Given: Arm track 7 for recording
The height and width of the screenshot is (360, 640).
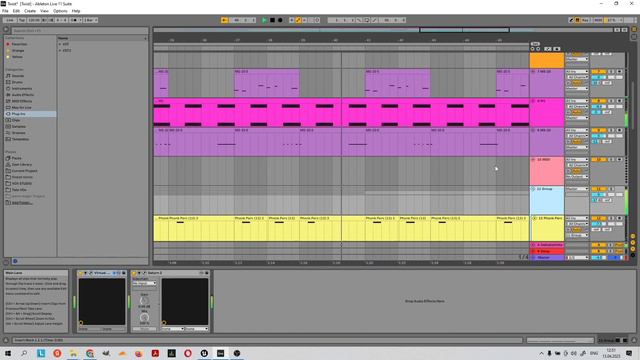Looking at the screenshot, I should click(620, 71).
